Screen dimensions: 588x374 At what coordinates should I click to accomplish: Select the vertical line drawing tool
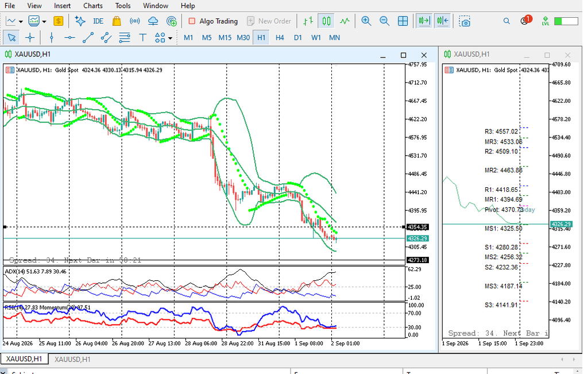(x=52, y=37)
